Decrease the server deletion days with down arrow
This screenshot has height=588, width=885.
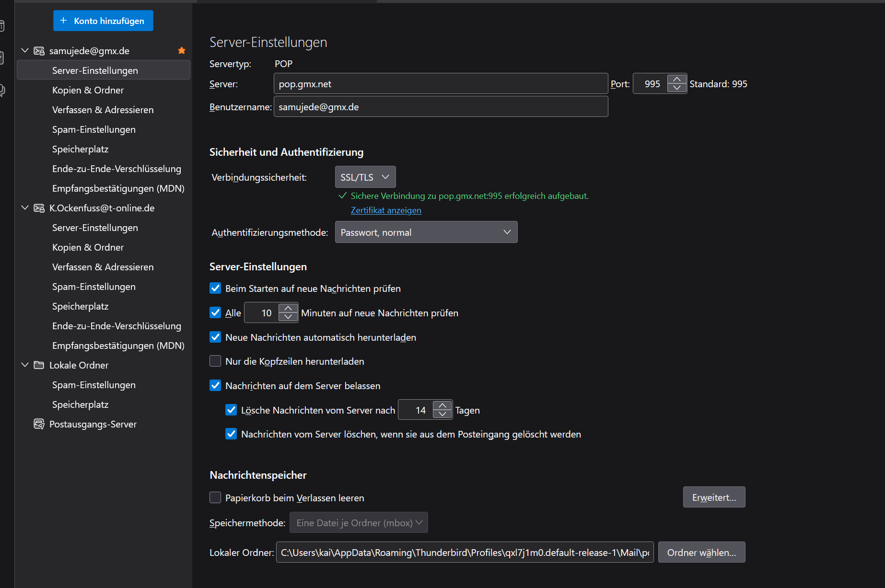(x=442, y=415)
